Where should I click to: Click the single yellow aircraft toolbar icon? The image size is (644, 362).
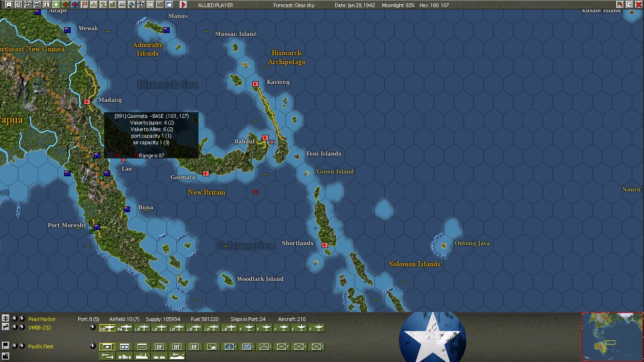[94, 5]
